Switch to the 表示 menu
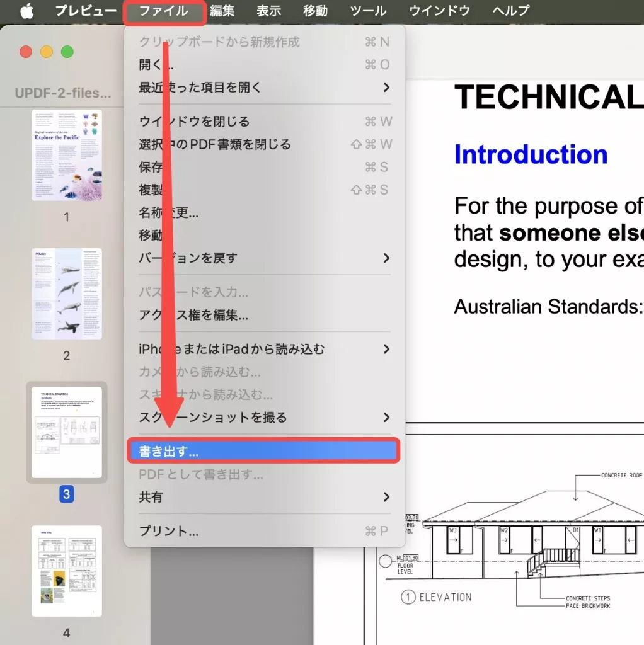 coord(269,10)
